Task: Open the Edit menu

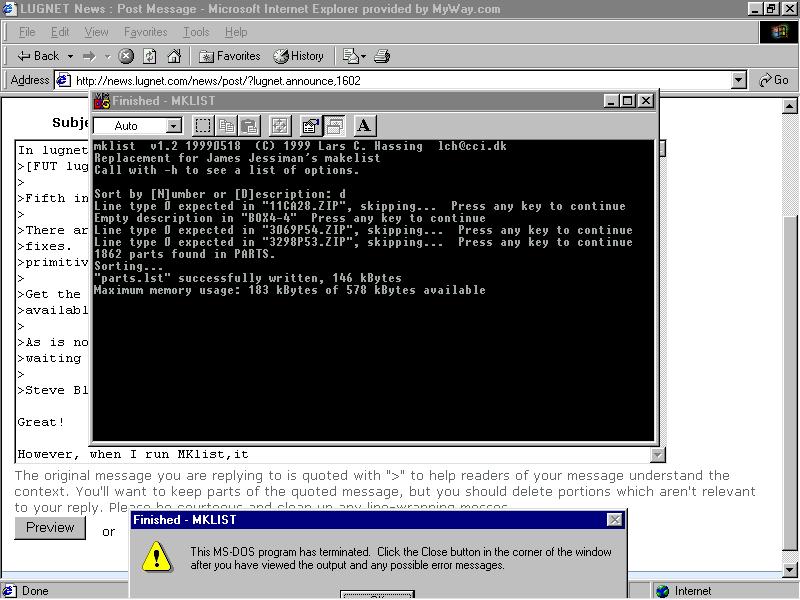Action: tap(60, 32)
